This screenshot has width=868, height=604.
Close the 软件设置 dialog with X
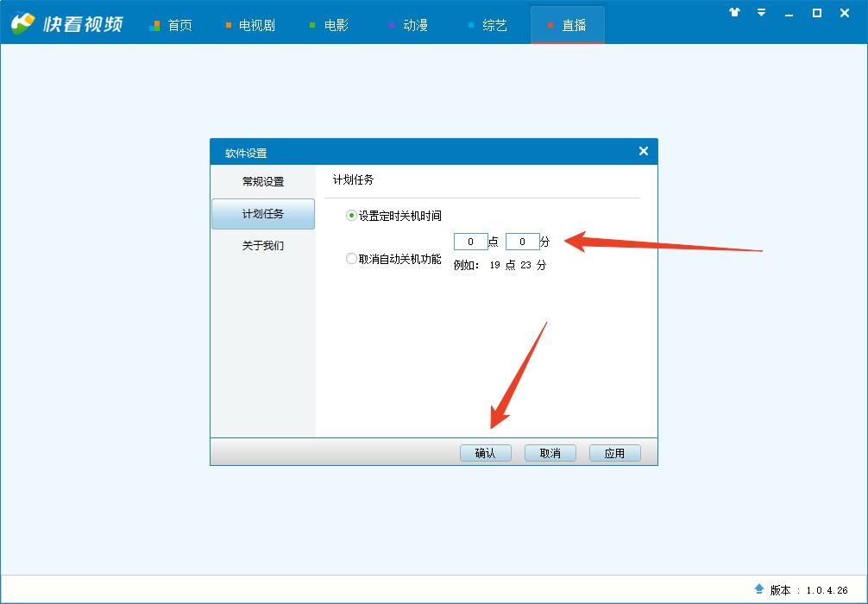[x=643, y=151]
